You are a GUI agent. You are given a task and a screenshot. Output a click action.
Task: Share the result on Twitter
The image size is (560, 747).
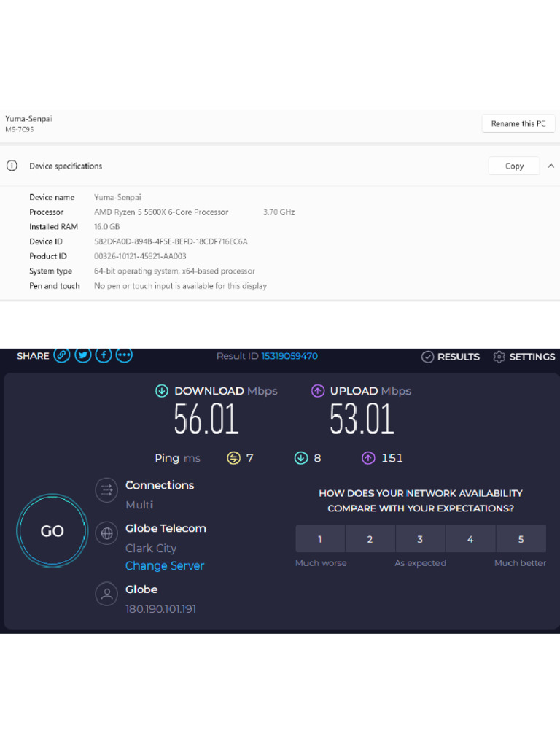pyautogui.click(x=83, y=355)
